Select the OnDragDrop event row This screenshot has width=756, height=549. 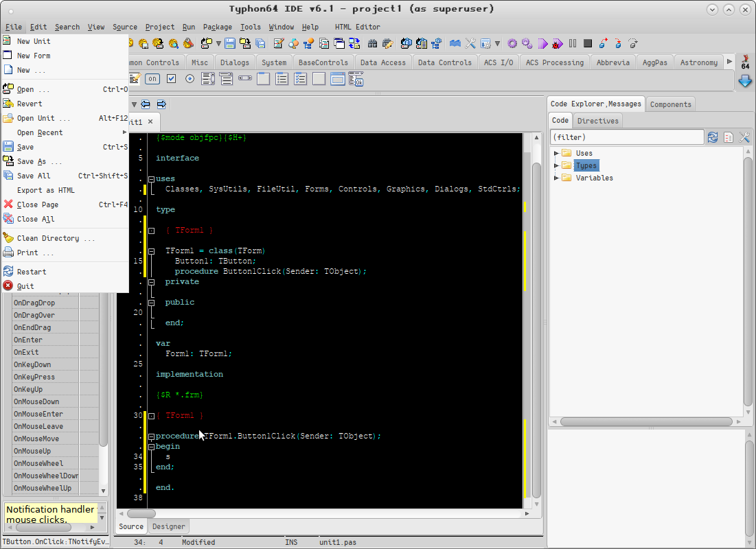[56, 303]
